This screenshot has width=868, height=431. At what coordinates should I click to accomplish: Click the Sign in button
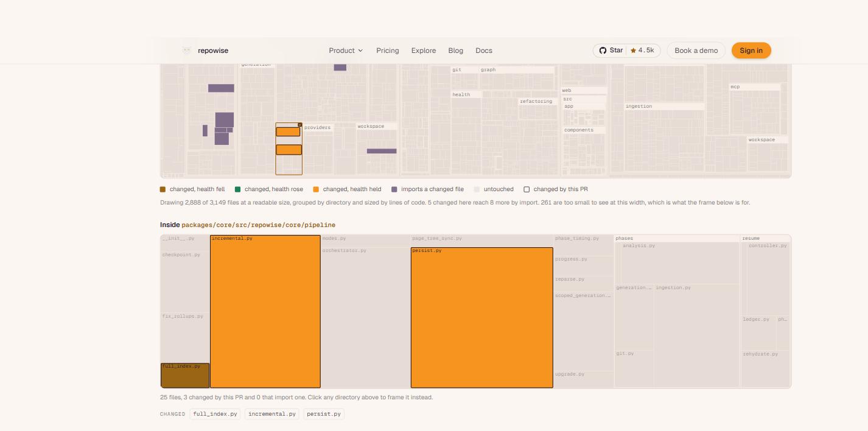pyautogui.click(x=751, y=51)
